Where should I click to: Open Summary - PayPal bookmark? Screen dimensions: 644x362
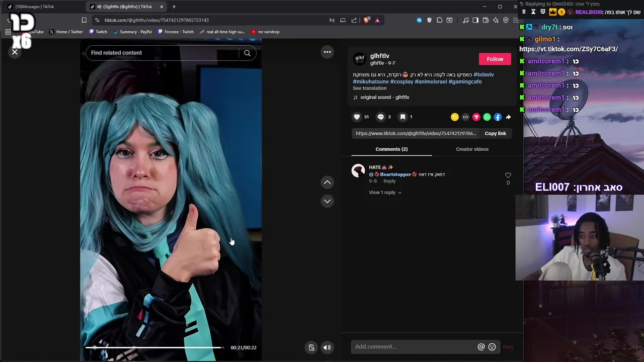pyautogui.click(x=132, y=32)
